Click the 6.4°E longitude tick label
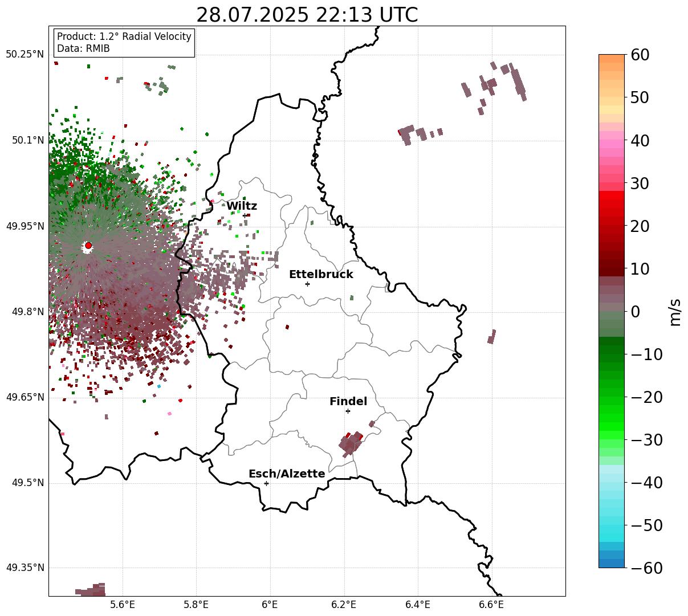Image resolution: width=688 pixels, height=616 pixels. 418,605
